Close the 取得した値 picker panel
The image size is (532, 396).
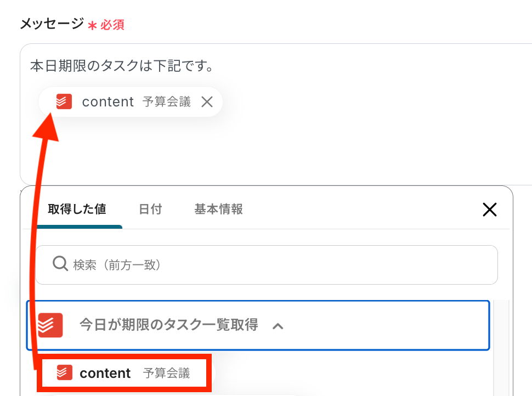(x=489, y=209)
